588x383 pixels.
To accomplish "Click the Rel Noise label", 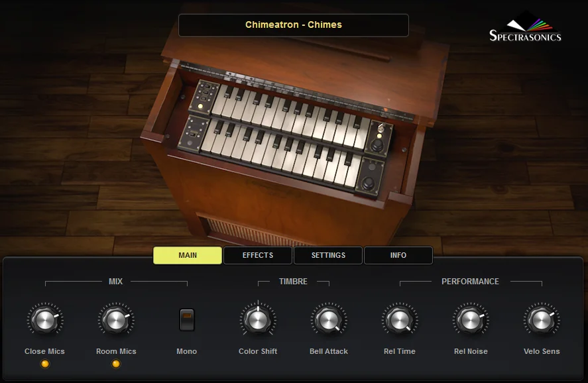I will click(x=471, y=351).
